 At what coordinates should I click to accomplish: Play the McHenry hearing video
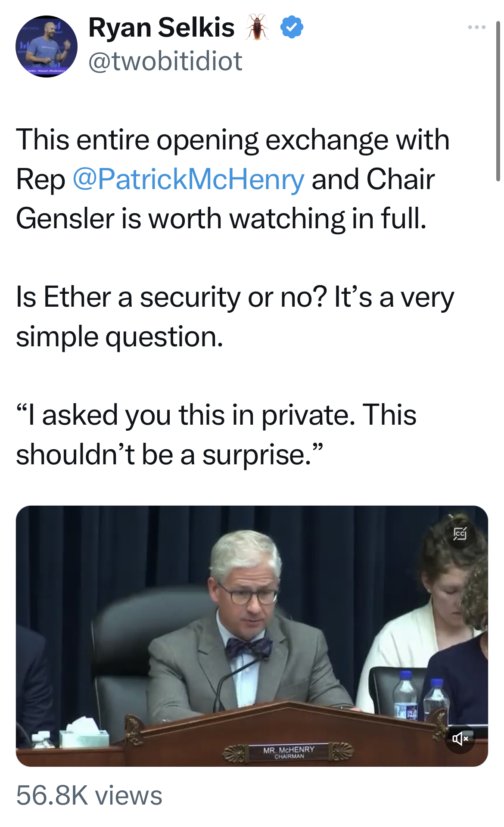coord(252,636)
